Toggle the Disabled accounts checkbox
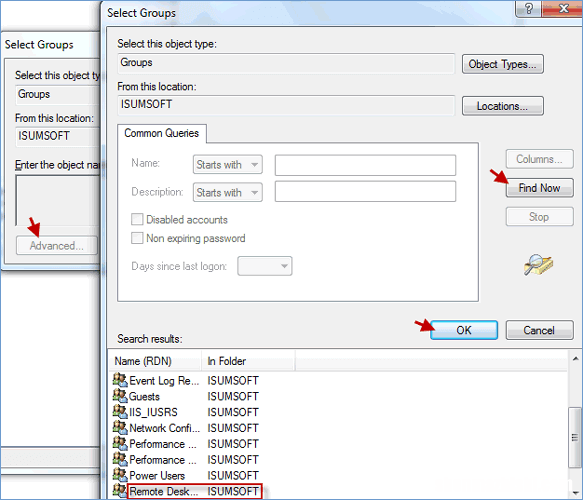This screenshot has height=500, width=583. pyautogui.click(x=137, y=219)
